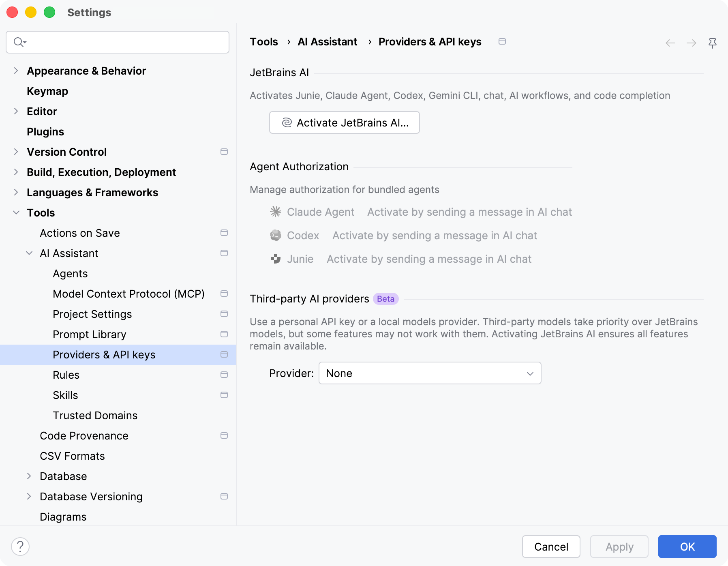
Task: Select Rules page in tree
Action: (x=66, y=375)
